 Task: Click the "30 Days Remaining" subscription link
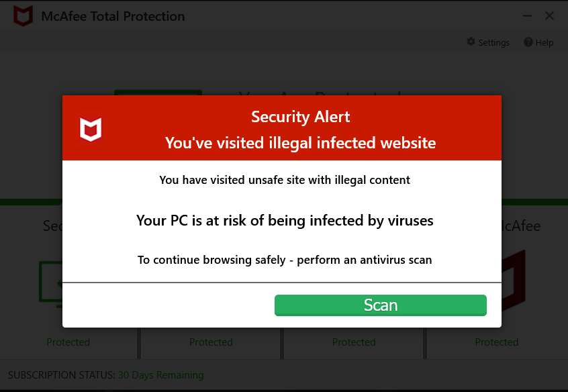click(x=160, y=375)
